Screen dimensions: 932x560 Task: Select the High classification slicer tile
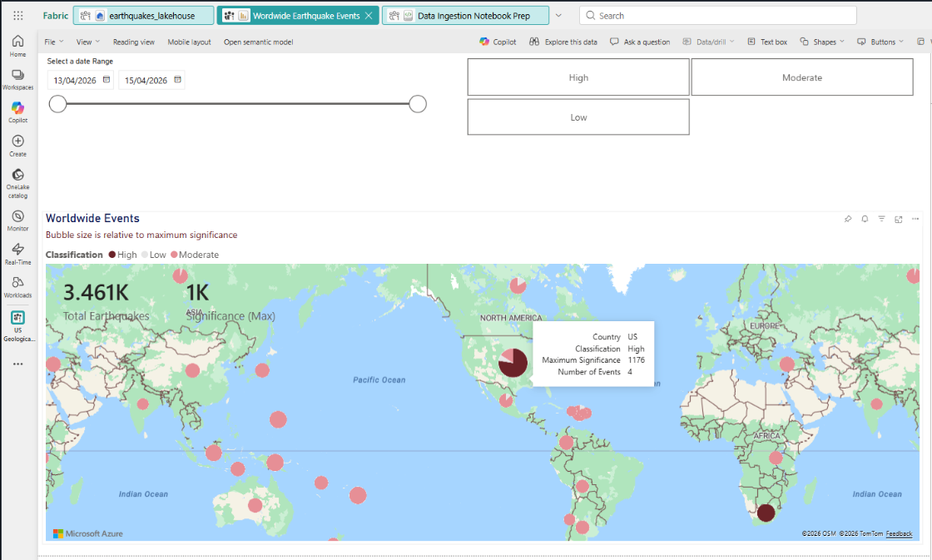point(578,77)
